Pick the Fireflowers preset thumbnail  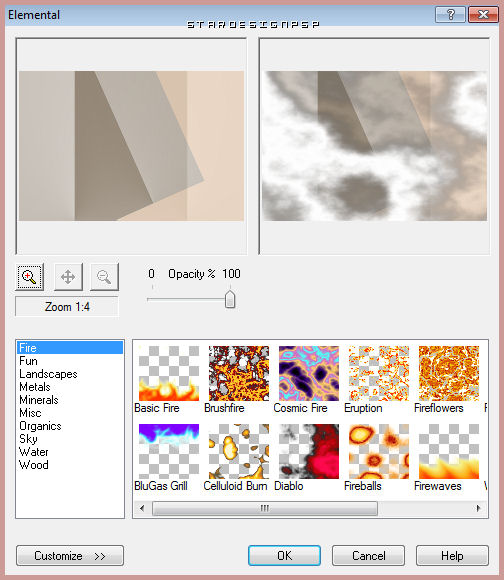(x=449, y=373)
